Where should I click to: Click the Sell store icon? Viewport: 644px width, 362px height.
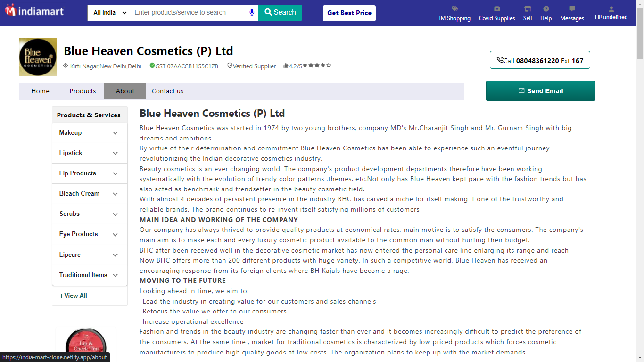pos(528,9)
